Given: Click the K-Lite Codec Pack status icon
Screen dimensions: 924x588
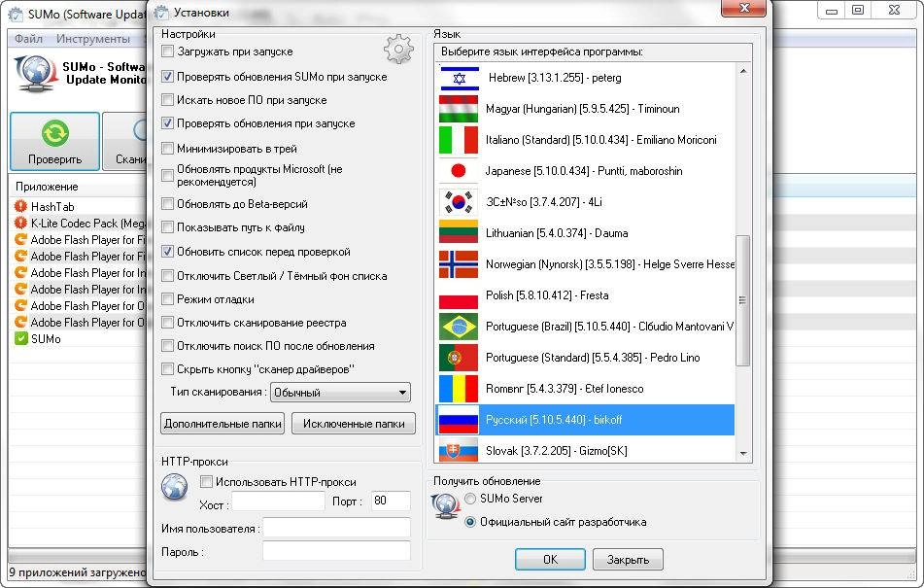Looking at the screenshot, I should click(20, 223).
